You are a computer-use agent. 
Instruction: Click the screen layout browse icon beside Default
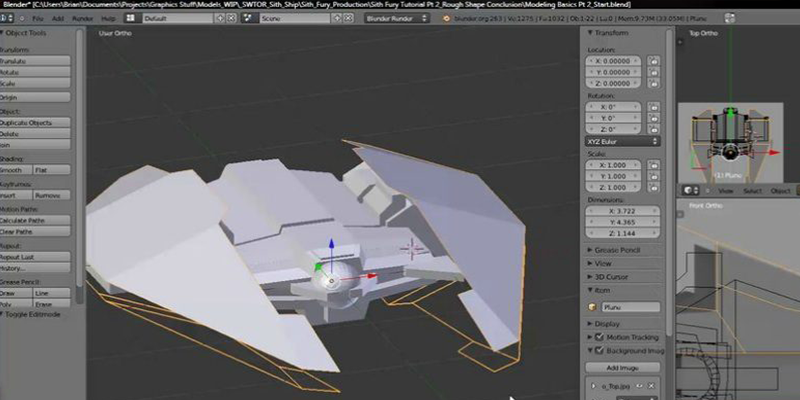pos(131,18)
